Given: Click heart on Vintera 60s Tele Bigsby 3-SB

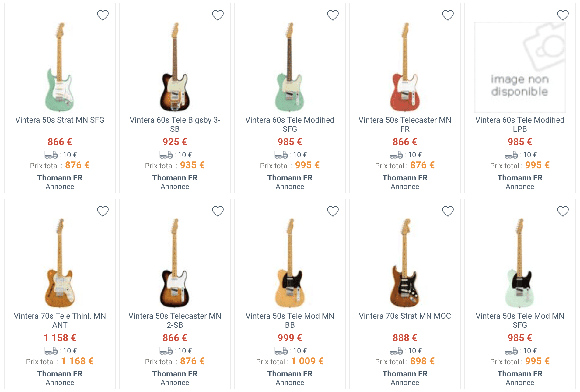Looking at the screenshot, I should click(x=218, y=15).
